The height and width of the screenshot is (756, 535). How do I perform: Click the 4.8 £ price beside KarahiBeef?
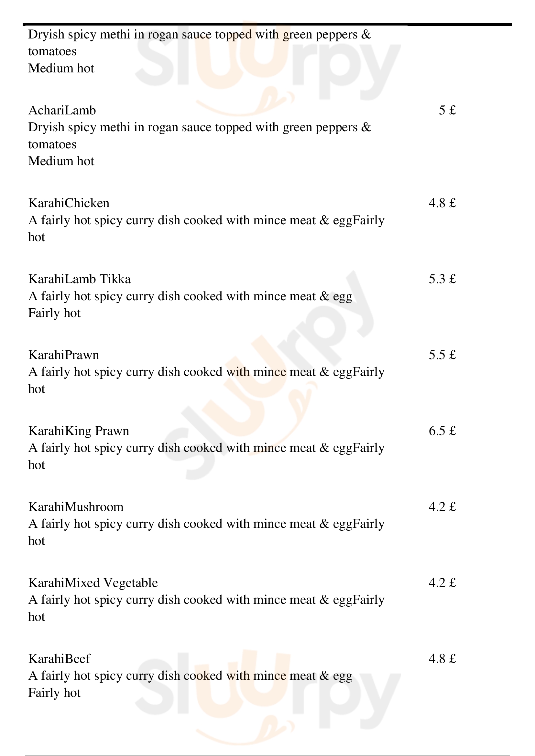(x=442, y=658)
